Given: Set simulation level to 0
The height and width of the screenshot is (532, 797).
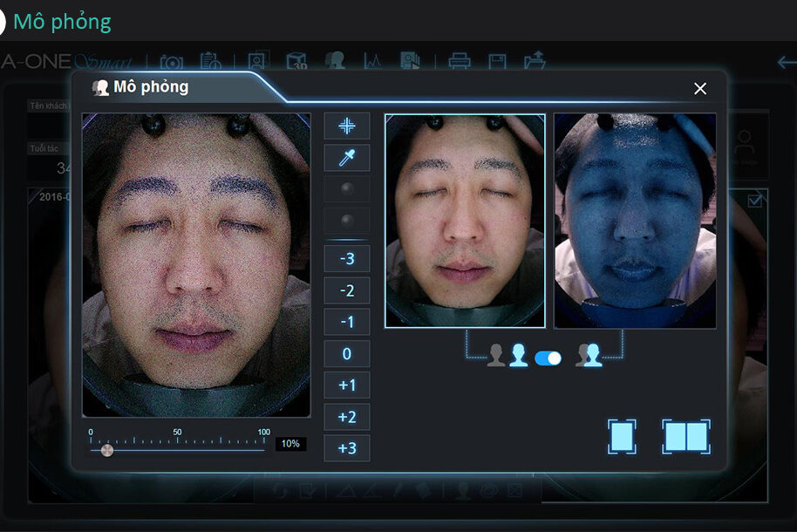Looking at the screenshot, I should tap(347, 354).
